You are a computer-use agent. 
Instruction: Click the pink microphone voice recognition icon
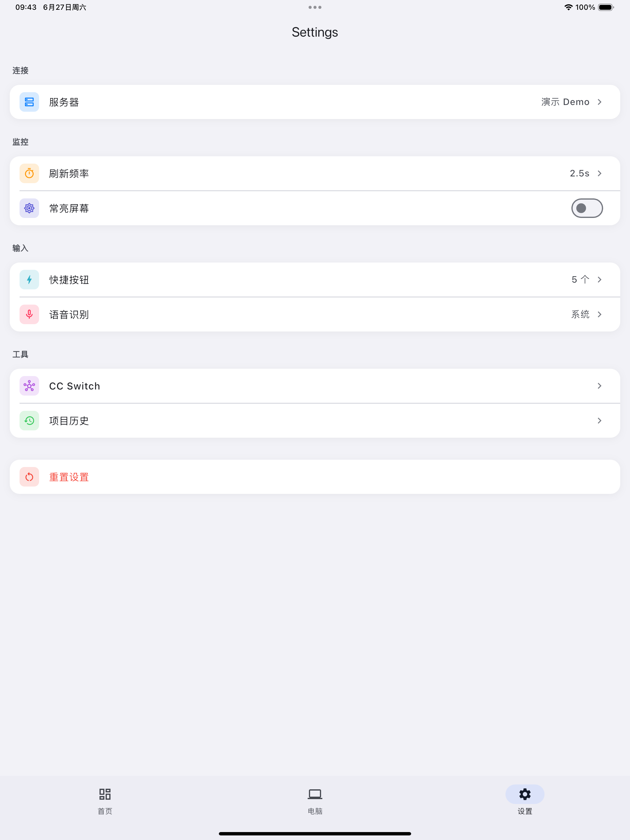tap(29, 314)
